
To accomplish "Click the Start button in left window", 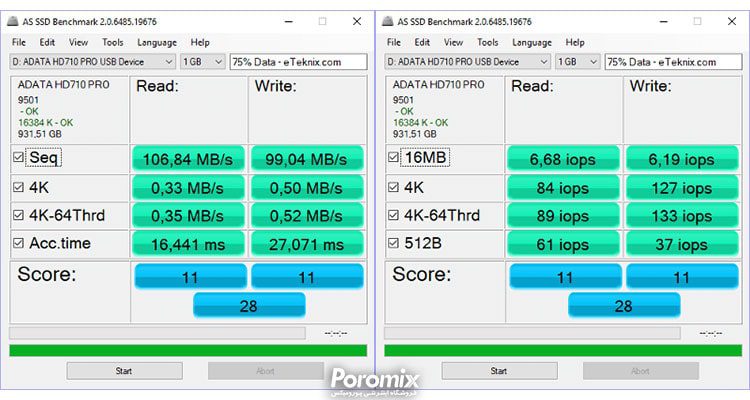I will point(124,371).
